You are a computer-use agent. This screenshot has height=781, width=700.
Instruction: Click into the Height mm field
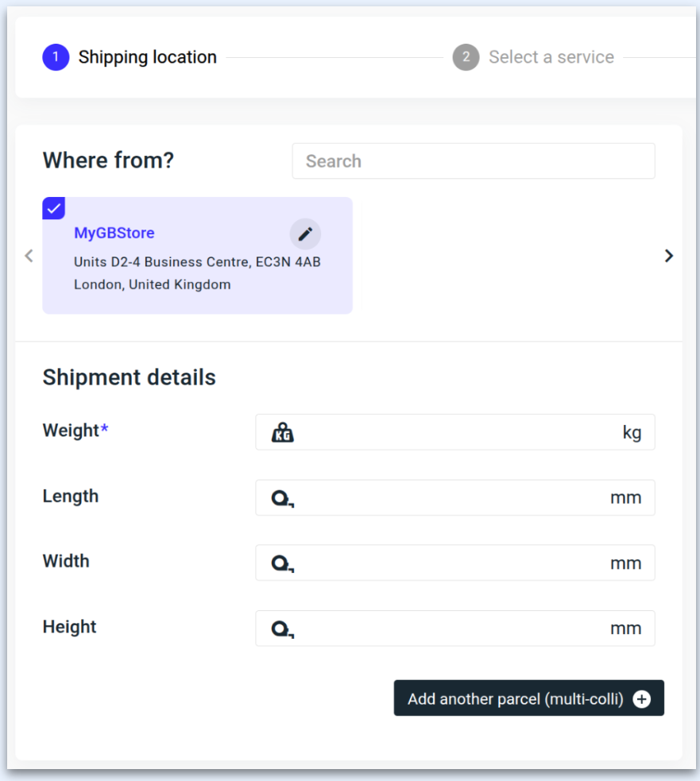(x=453, y=628)
